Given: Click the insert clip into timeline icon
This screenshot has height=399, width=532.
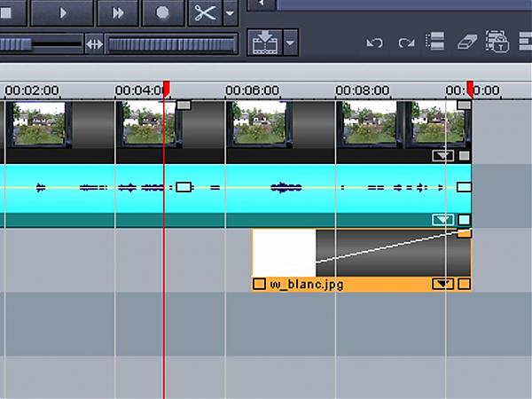Looking at the screenshot, I should click(x=265, y=43).
